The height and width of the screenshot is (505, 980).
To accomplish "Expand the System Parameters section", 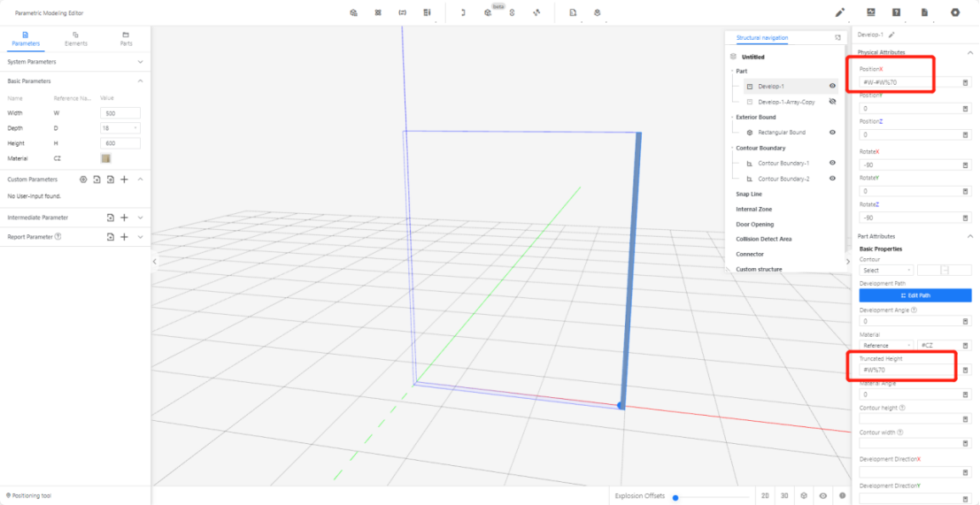I will point(140,62).
